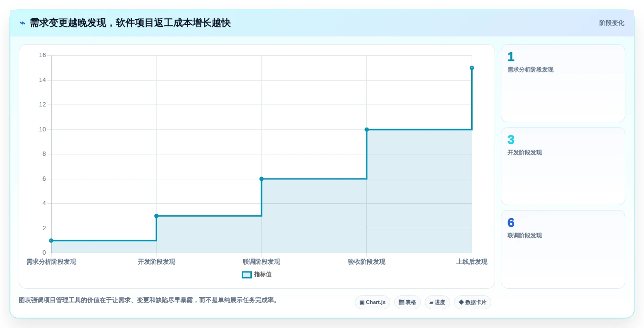644x328 pixels.
Task: Click the y-axis value 10
Action: tap(43, 129)
